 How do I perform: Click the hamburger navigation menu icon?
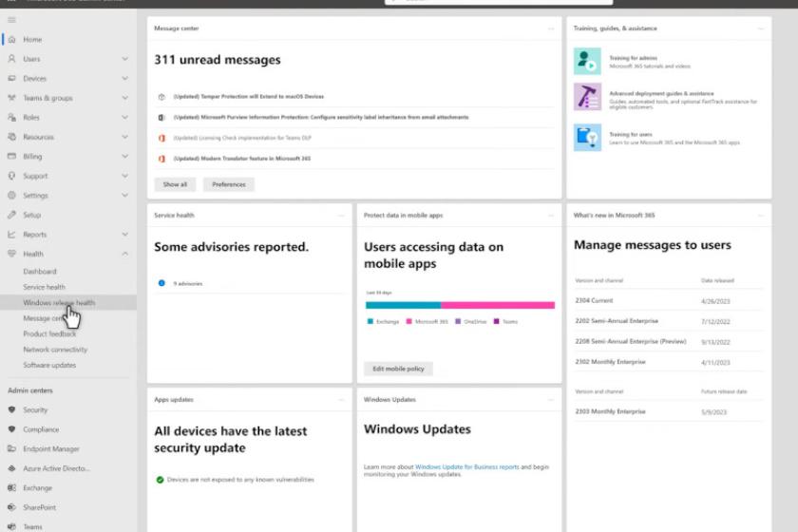point(11,20)
